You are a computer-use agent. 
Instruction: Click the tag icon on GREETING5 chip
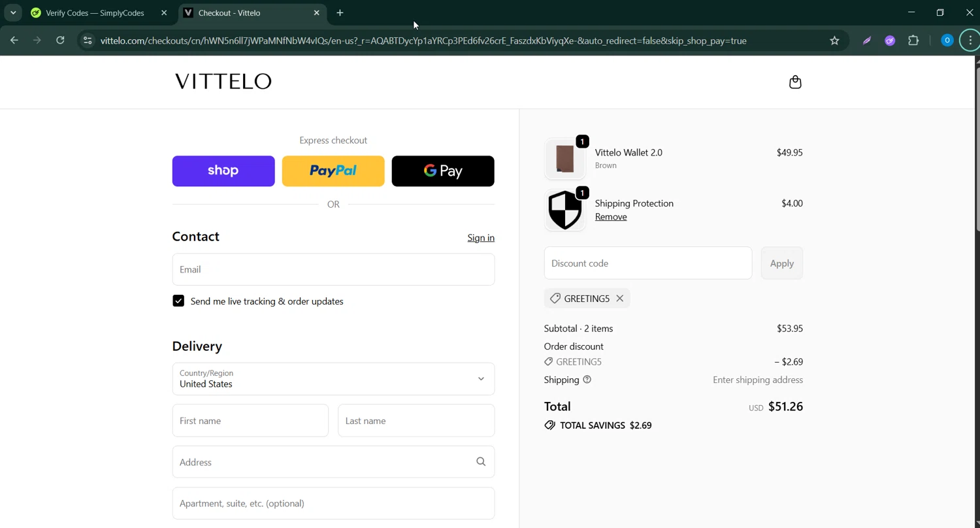[x=555, y=299]
